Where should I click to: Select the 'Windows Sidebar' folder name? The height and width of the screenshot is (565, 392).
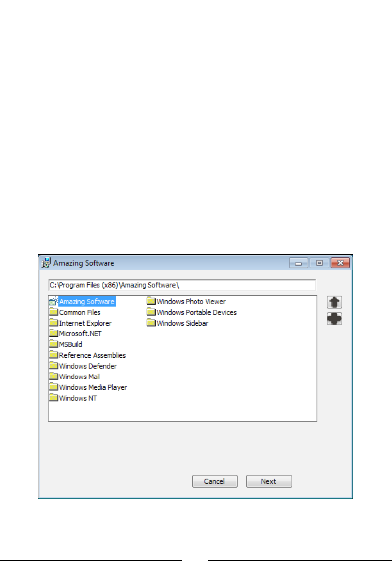(183, 323)
